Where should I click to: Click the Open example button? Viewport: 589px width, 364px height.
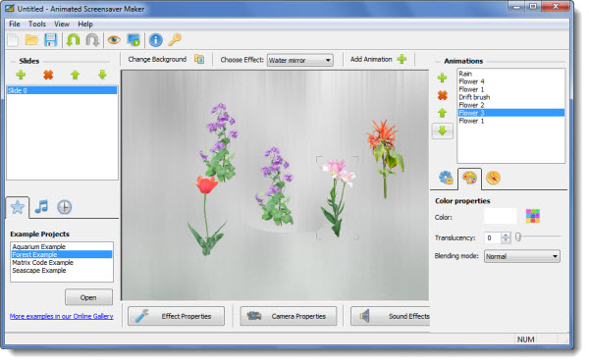[x=88, y=297]
